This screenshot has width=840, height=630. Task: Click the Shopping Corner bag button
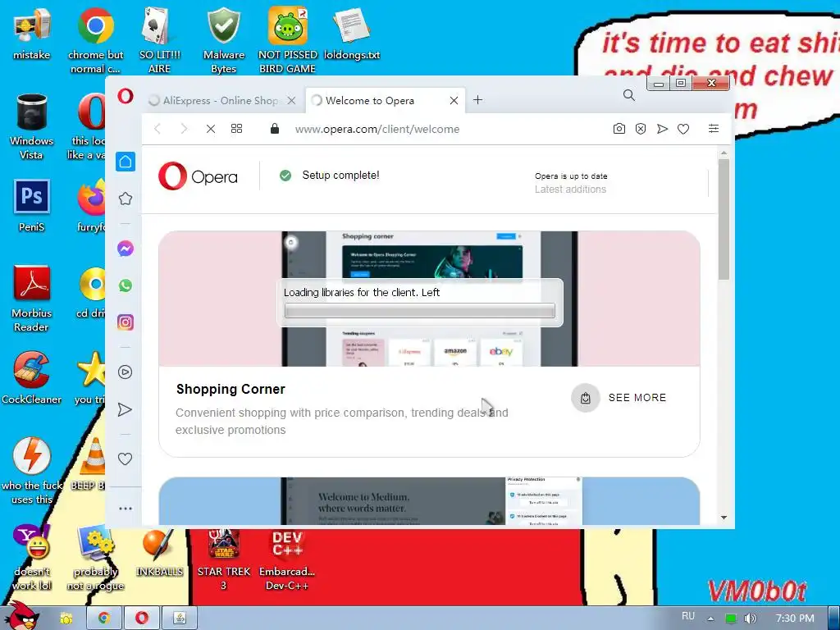point(586,398)
